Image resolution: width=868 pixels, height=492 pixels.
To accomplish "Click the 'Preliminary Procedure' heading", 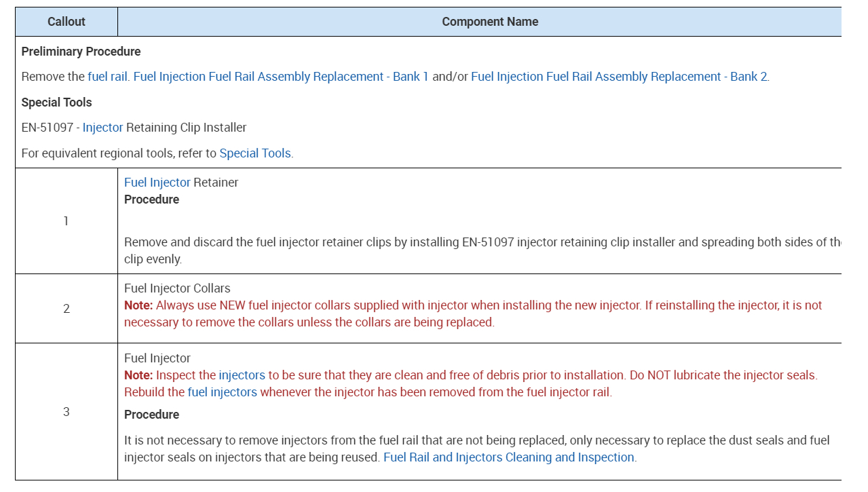I will point(81,52).
